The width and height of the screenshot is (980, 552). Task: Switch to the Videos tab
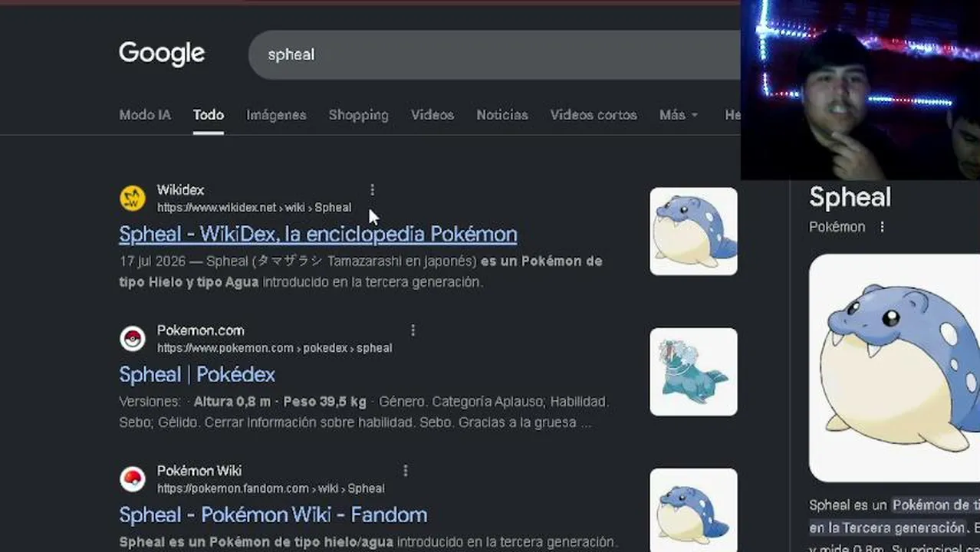432,115
